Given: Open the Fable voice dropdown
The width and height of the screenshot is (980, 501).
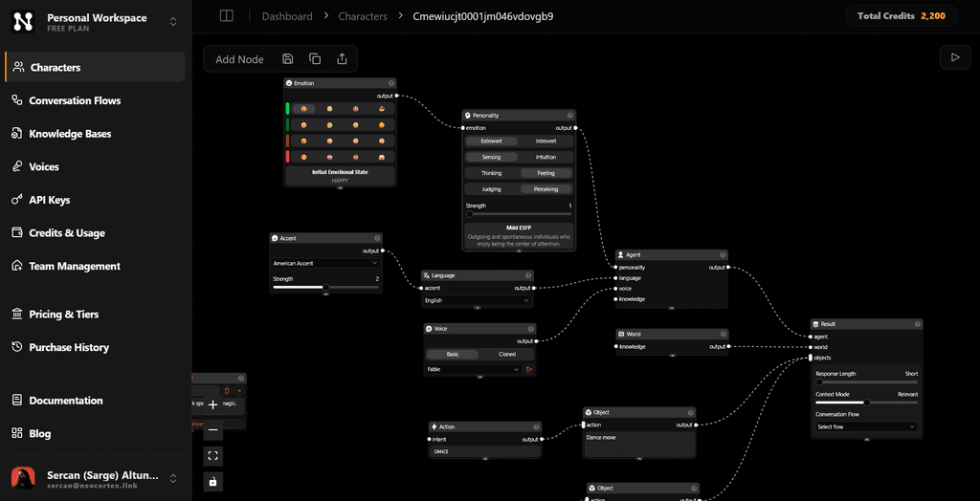Looking at the screenshot, I should tap(473, 370).
